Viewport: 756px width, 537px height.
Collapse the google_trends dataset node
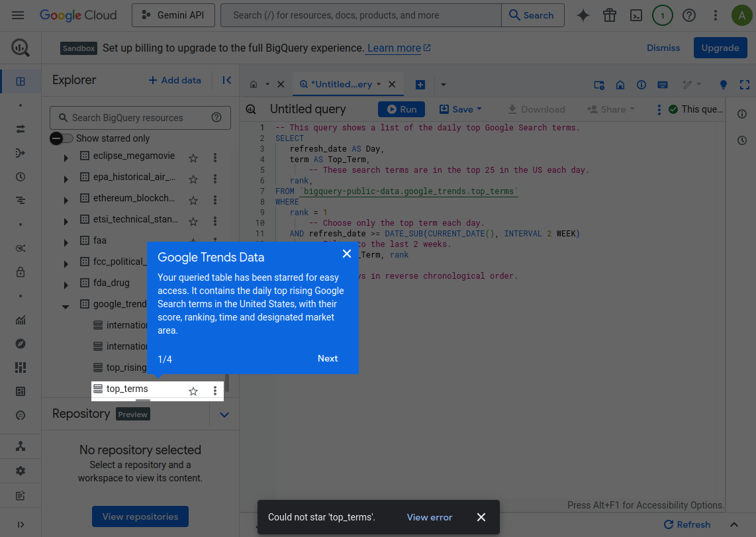(66, 306)
